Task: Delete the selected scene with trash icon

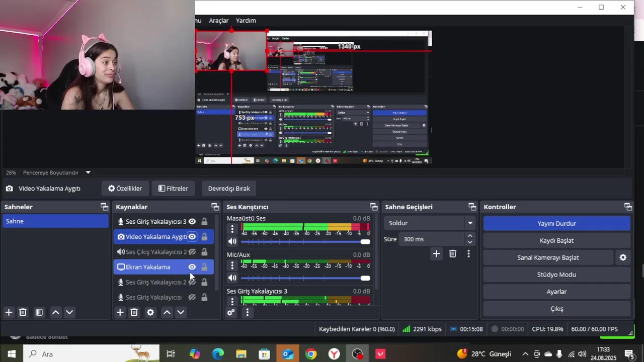Action: click(23, 312)
